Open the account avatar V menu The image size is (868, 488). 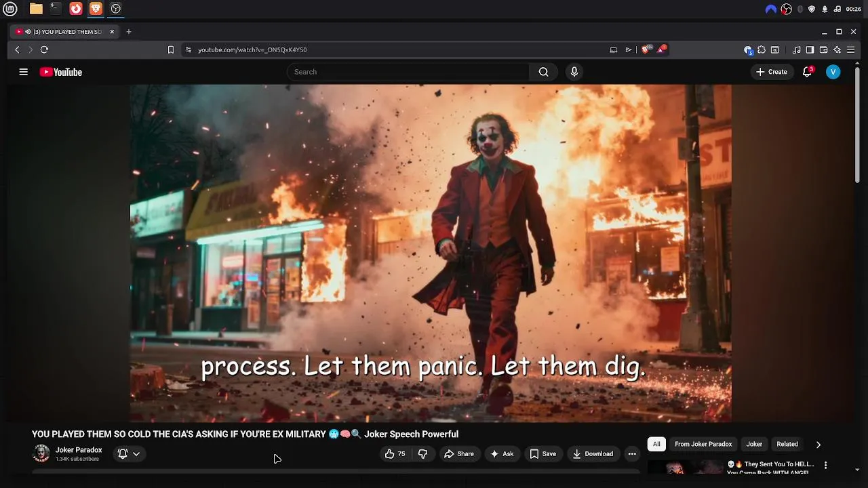[x=833, y=72]
